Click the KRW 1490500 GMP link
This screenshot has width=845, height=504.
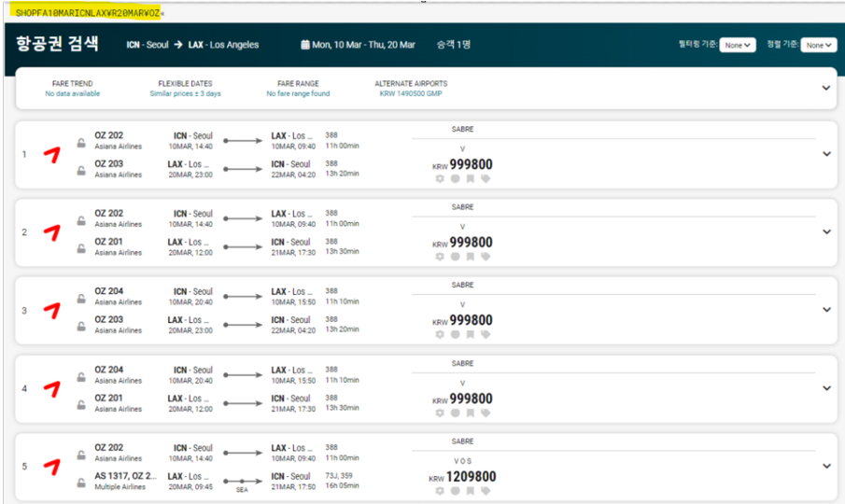click(411, 93)
